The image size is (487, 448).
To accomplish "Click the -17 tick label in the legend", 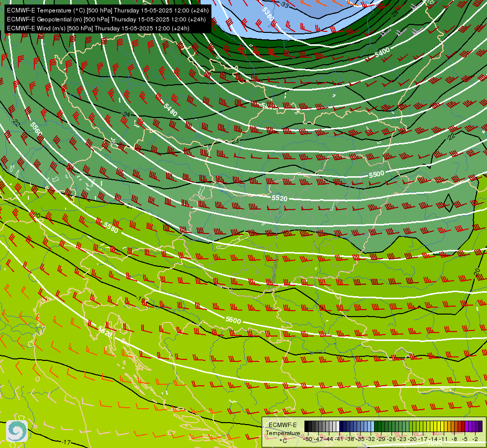I will [x=423, y=439].
